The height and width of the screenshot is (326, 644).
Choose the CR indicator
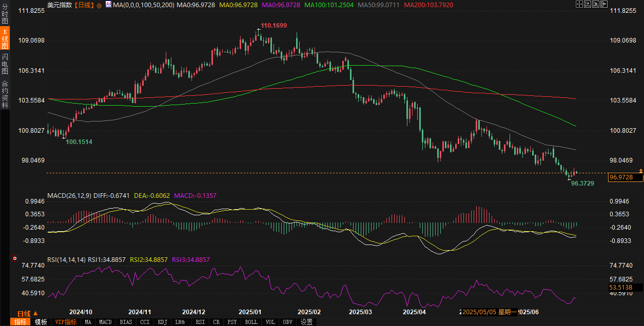tap(216, 322)
